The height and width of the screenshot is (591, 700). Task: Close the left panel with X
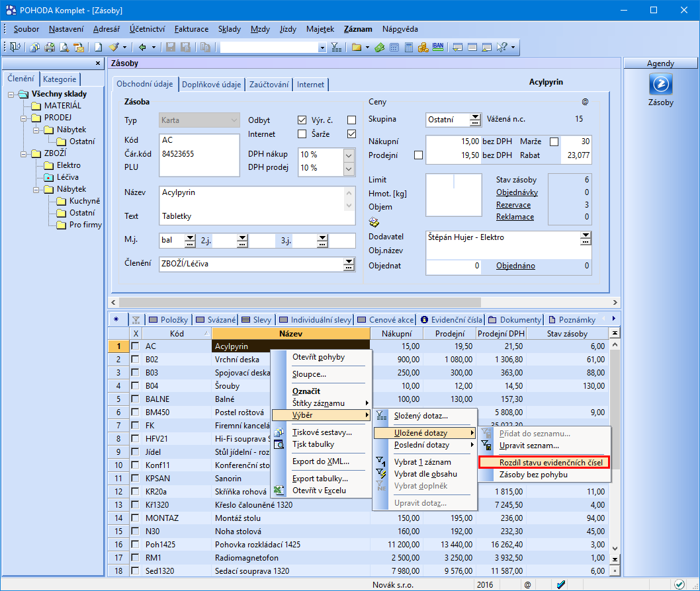(98, 63)
